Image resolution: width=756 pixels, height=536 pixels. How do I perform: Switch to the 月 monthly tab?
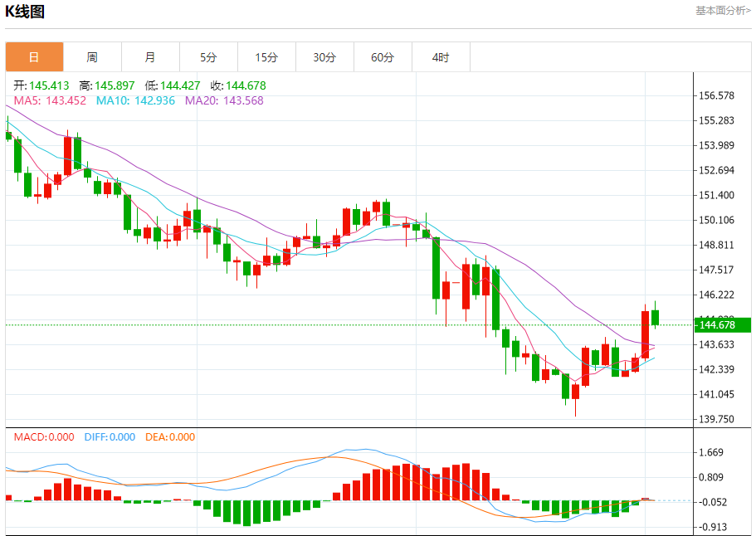pyautogui.click(x=150, y=57)
